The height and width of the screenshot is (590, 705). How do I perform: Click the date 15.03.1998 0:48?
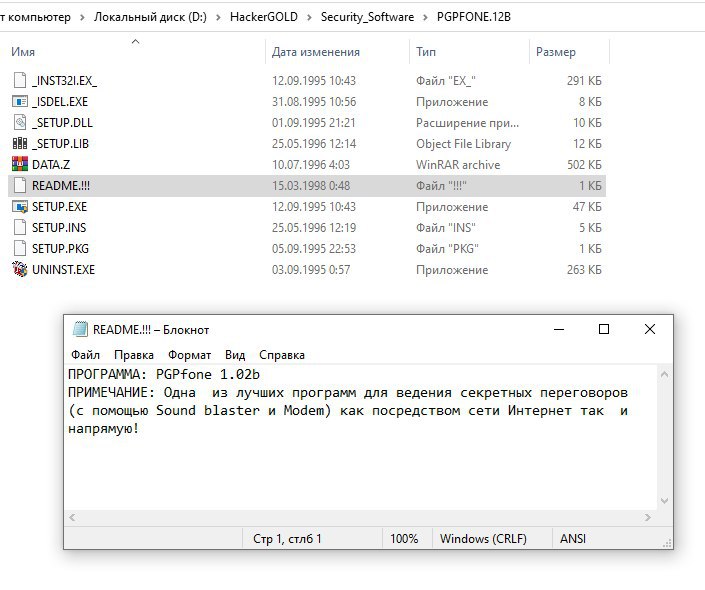point(311,186)
